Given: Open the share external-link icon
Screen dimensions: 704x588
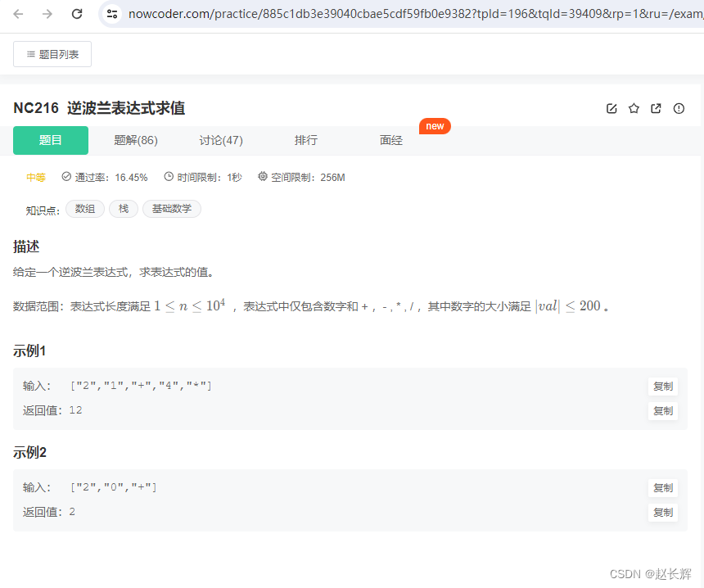Looking at the screenshot, I should [656, 107].
